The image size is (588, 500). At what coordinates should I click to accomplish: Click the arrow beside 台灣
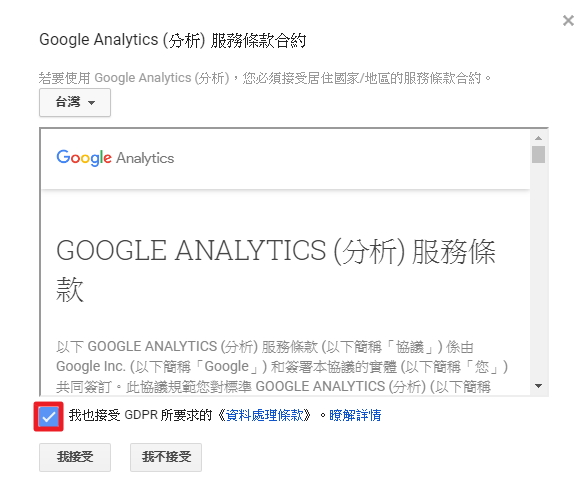click(91, 102)
